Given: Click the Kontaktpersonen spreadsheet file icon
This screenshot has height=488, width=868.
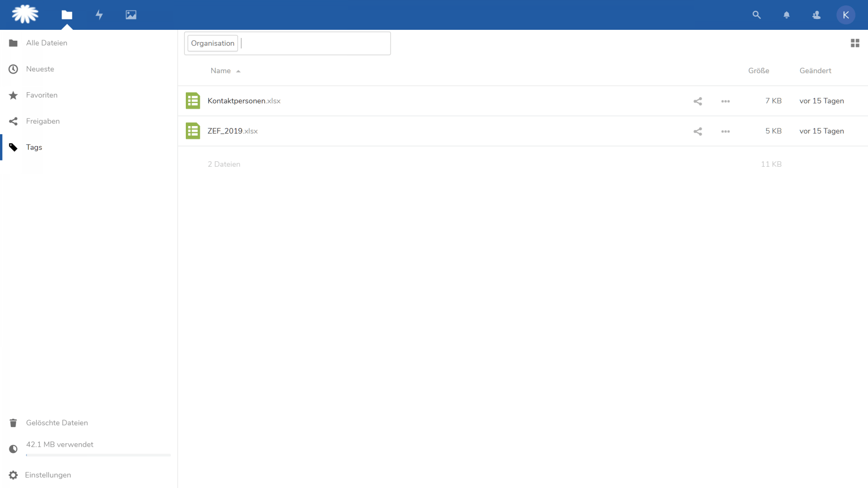Looking at the screenshot, I should point(193,101).
